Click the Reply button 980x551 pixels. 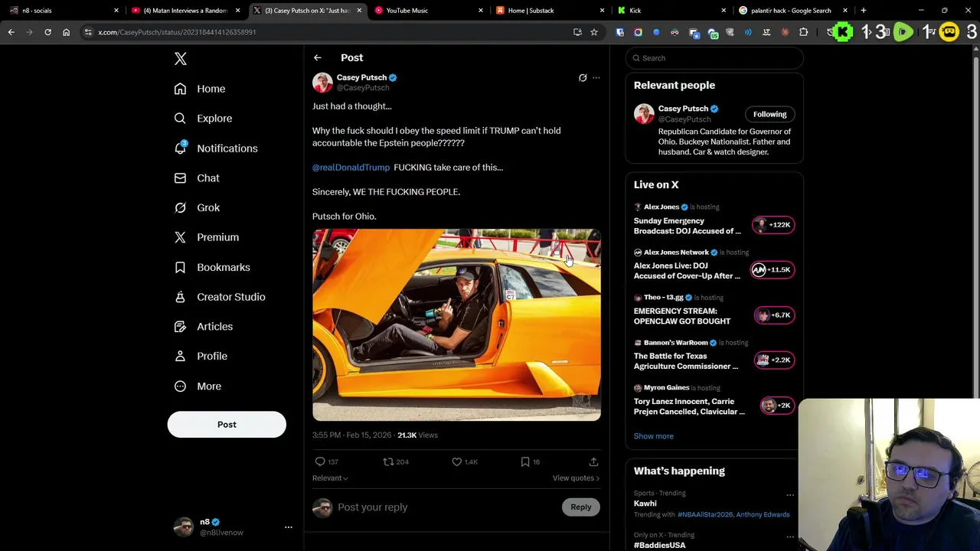581,507
